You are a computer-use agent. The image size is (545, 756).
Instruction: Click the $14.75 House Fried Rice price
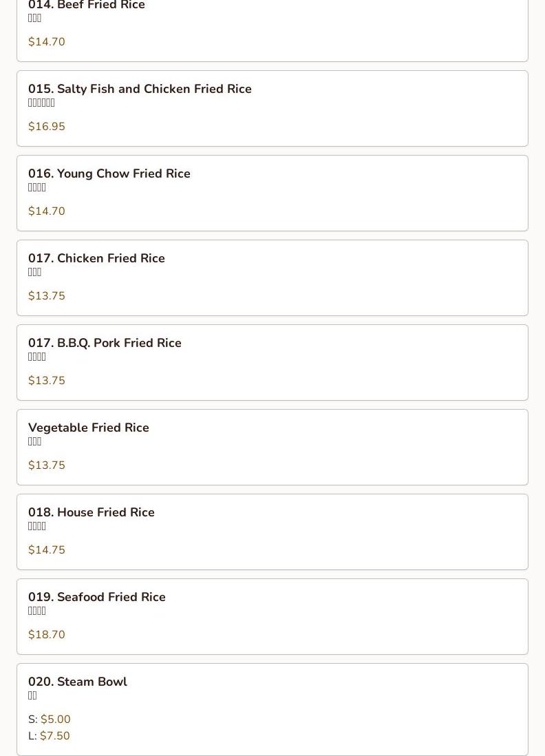pyautogui.click(x=47, y=550)
